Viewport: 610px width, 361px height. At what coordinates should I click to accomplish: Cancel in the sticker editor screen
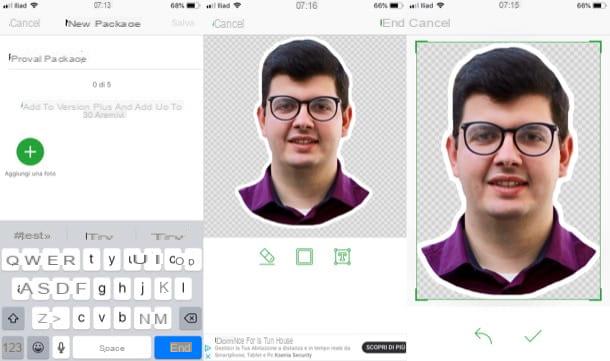pyautogui.click(x=229, y=24)
